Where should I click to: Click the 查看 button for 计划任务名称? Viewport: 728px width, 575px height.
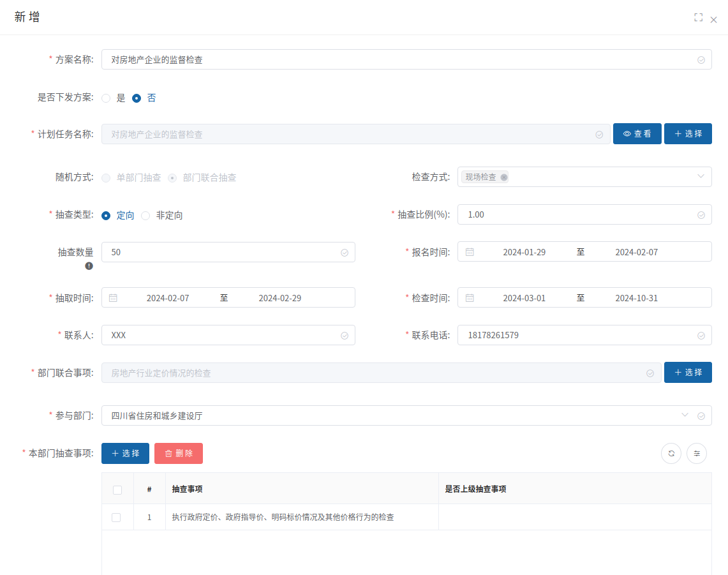point(637,134)
